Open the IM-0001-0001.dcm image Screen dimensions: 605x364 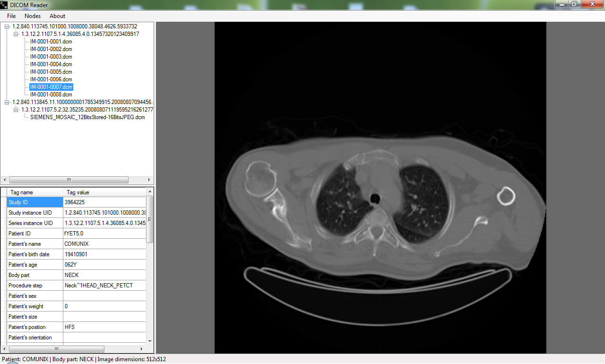click(51, 42)
